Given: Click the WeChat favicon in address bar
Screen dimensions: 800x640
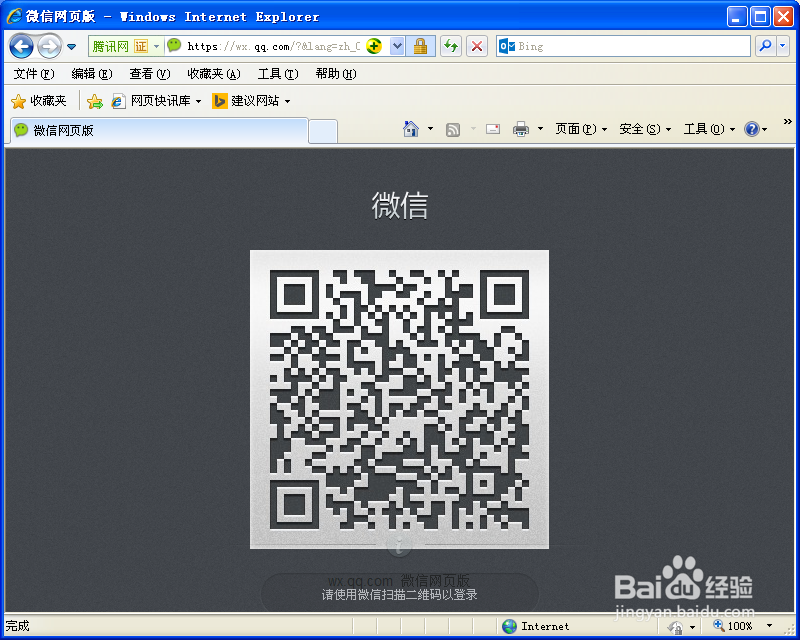Looking at the screenshot, I should click(174, 45).
